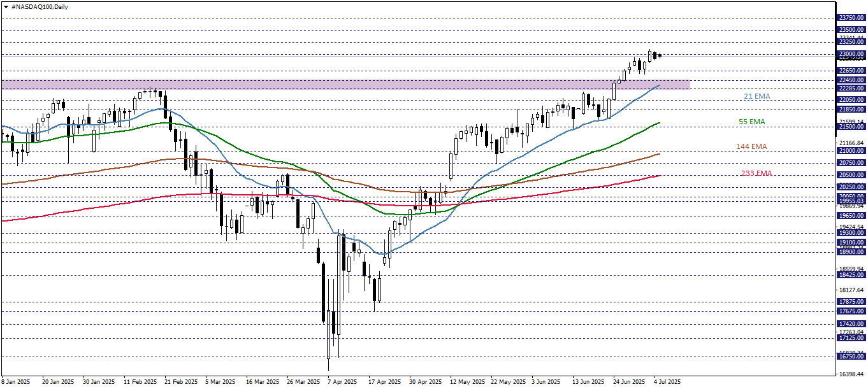This screenshot has width=868, height=389.
Task: Click the 20250.00 price level tag
Action: point(851,187)
